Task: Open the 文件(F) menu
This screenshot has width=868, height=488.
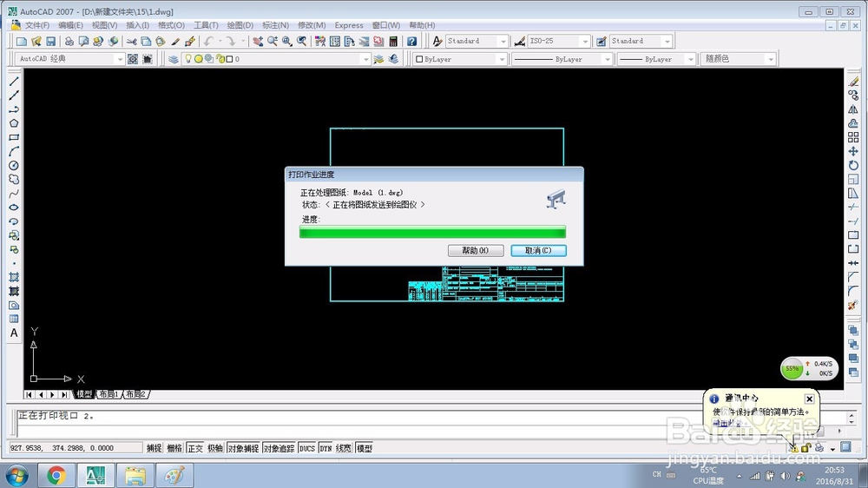Action: tap(37, 25)
